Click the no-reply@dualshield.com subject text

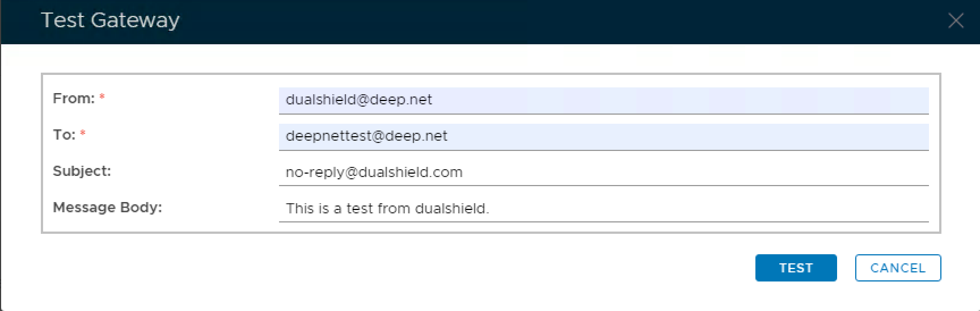[x=374, y=173]
